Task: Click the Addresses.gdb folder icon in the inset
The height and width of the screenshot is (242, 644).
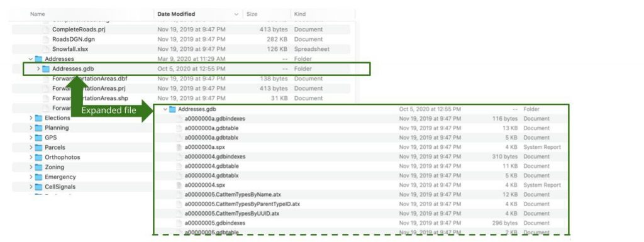Action: (172, 109)
